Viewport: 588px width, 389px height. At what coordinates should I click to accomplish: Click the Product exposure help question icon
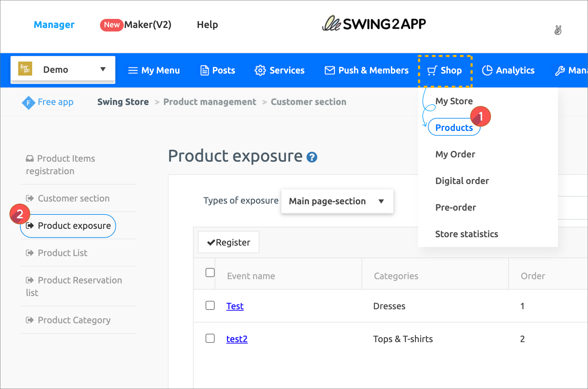coord(311,157)
